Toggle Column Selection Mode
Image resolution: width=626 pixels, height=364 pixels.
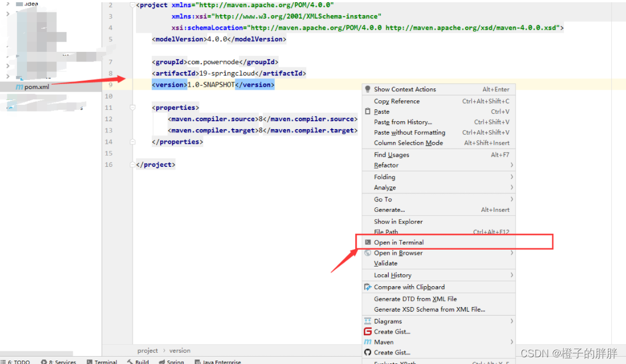tap(439, 143)
